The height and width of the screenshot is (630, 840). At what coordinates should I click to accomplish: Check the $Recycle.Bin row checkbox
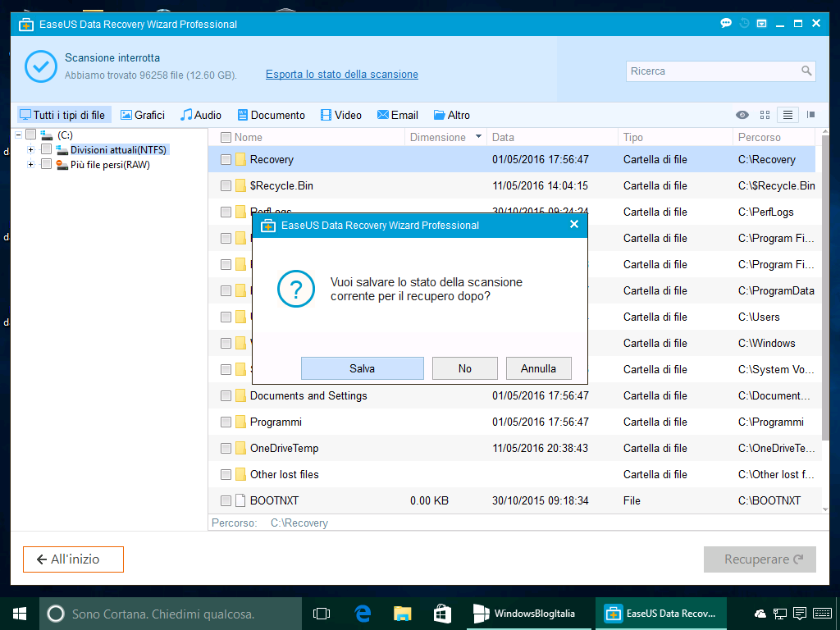[x=226, y=186]
